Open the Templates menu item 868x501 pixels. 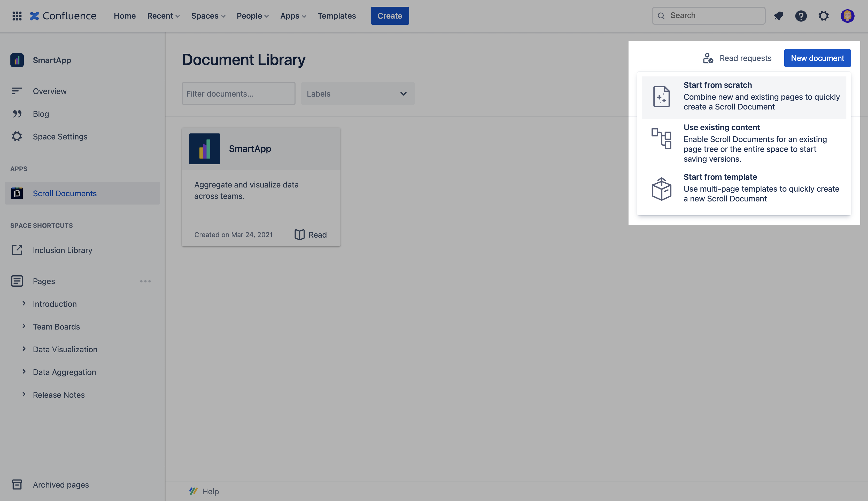337,16
